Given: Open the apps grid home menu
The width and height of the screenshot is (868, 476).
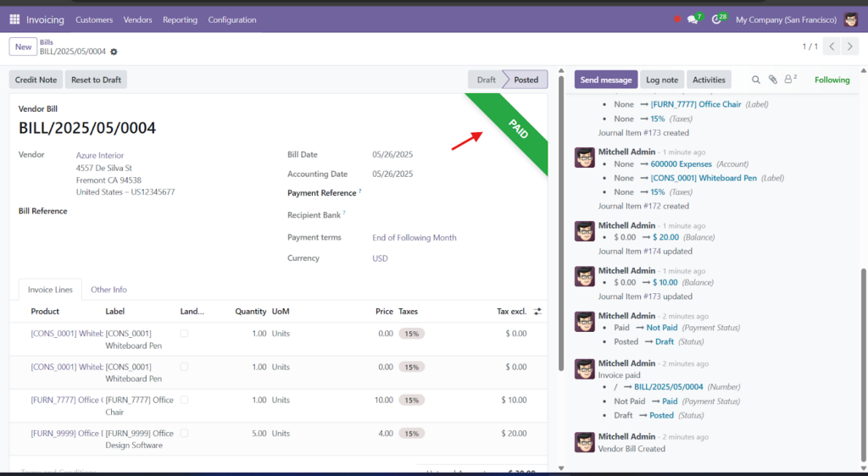Looking at the screenshot, I should 14,19.
